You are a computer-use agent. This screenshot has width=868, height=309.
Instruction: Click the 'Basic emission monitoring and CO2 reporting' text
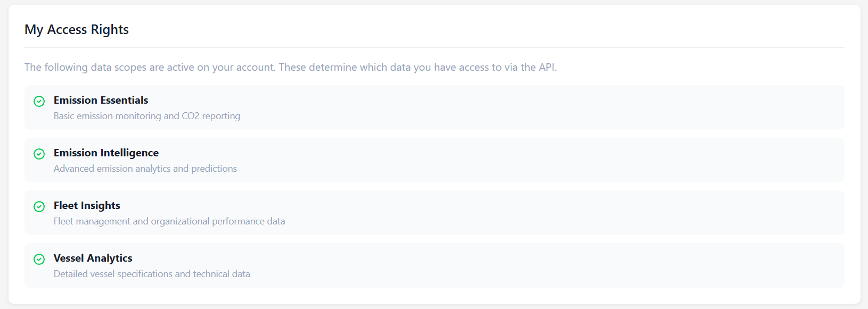point(146,116)
